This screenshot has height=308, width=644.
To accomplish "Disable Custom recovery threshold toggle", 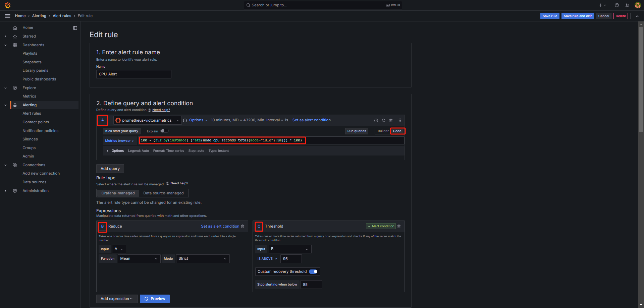I will coord(313,272).
